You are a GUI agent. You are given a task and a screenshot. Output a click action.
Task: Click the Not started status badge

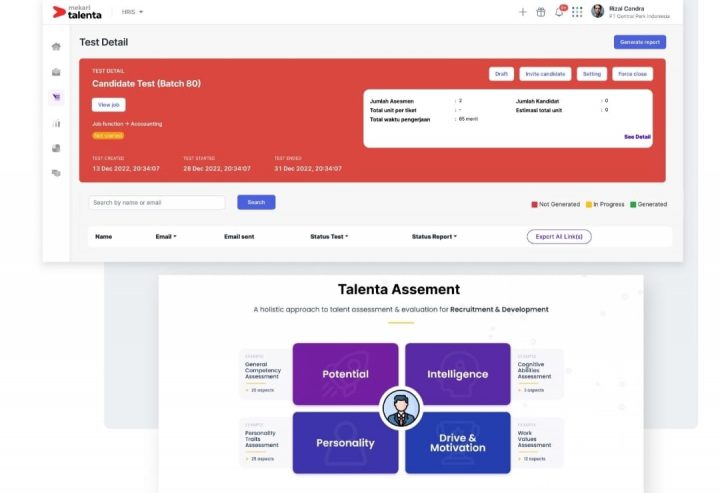coord(108,135)
